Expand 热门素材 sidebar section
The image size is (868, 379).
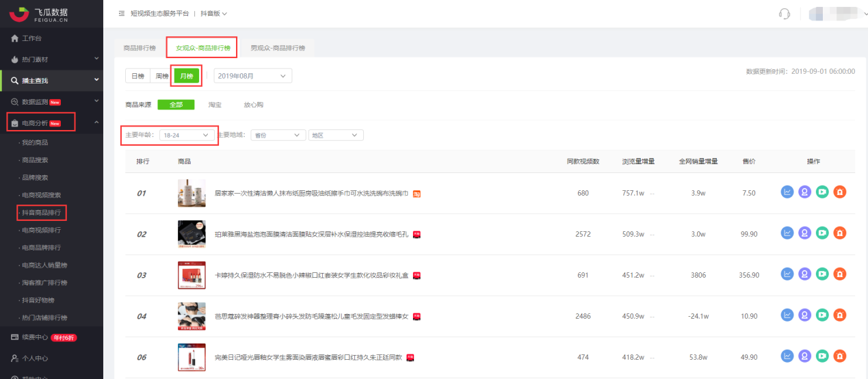pyautogui.click(x=51, y=60)
